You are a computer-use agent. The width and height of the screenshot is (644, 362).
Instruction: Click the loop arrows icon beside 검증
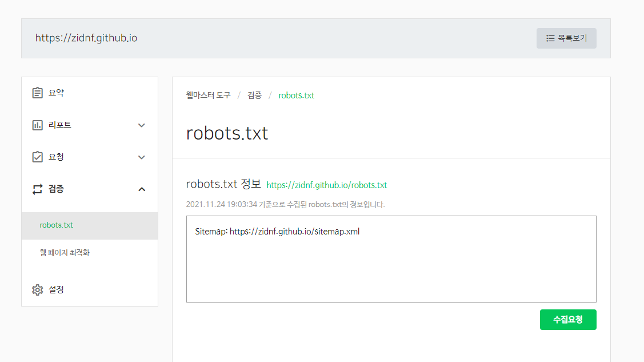(x=38, y=189)
